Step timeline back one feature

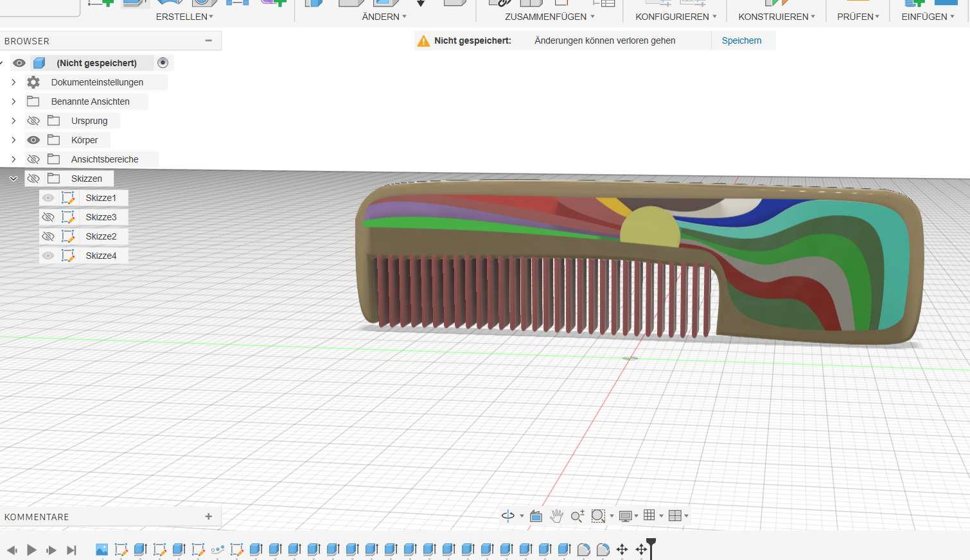coord(12,550)
